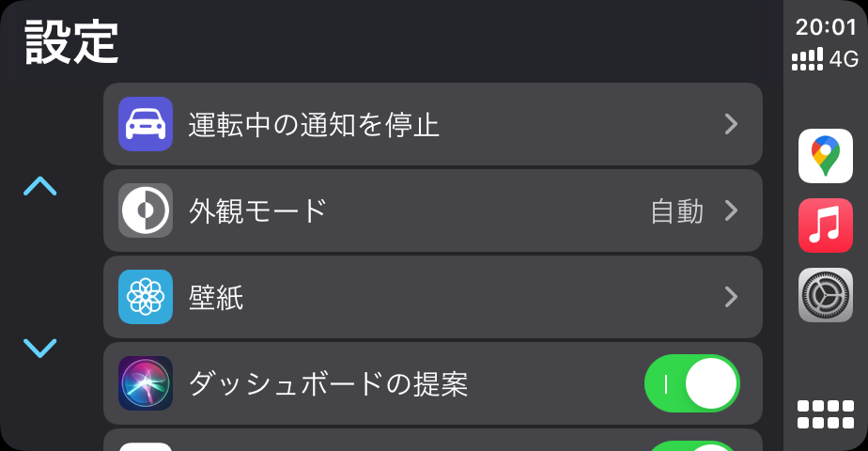Image resolution: width=868 pixels, height=451 pixels.
Task: Tap the Settings gear icon in sidebar
Action: coord(826,295)
